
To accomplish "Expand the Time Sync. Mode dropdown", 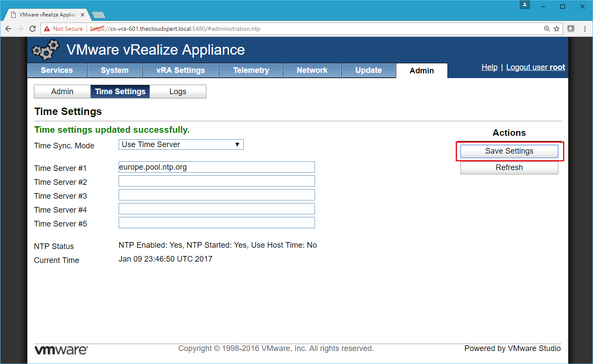I will pos(181,144).
